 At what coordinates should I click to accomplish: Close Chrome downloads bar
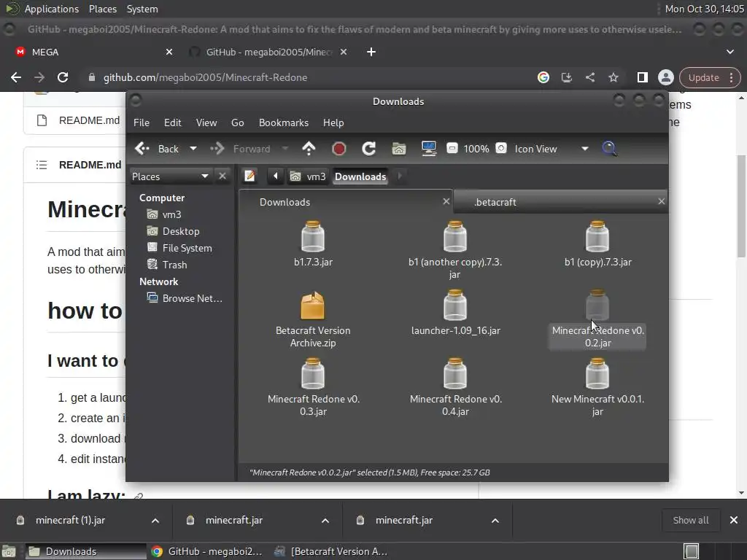point(734,520)
